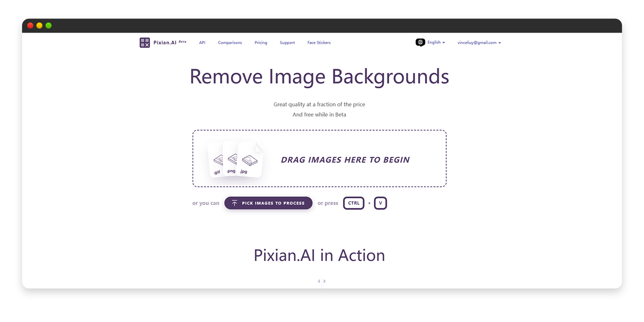Click the Pixian.AI in Action heading
The image size is (644, 322).
click(x=319, y=255)
